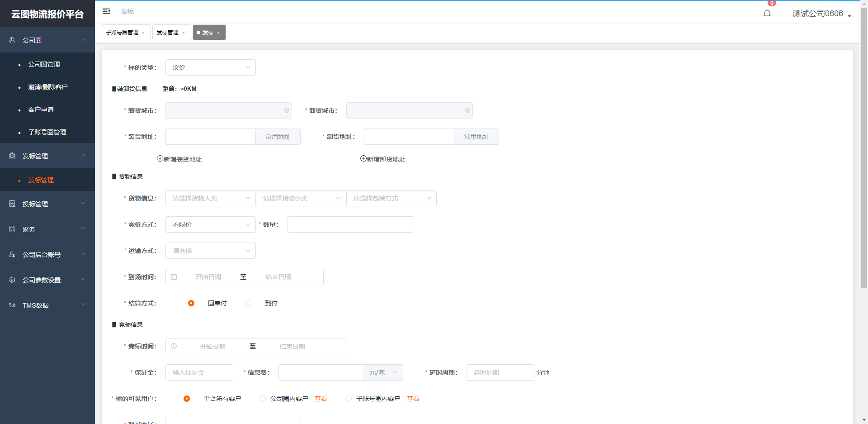Viewport: 868px width, 424px height.
Task: Open 客户申请 sidebar item
Action: click(47, 110)
